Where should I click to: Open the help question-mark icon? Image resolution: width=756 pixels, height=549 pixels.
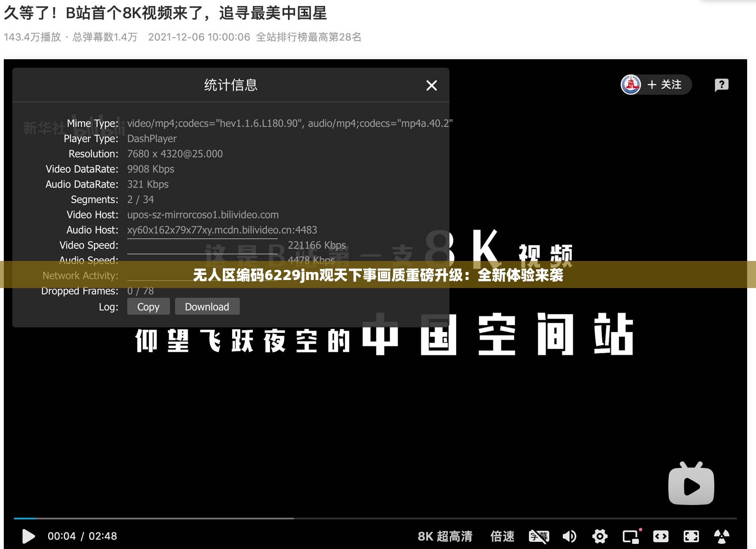click(x=721, y=85)
